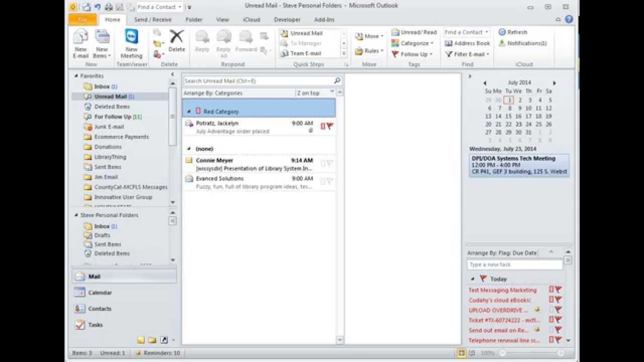The height and width of the screenshot is (362, 644).
Task: Open the New Items menu
Action: click(x=102, y=44)
